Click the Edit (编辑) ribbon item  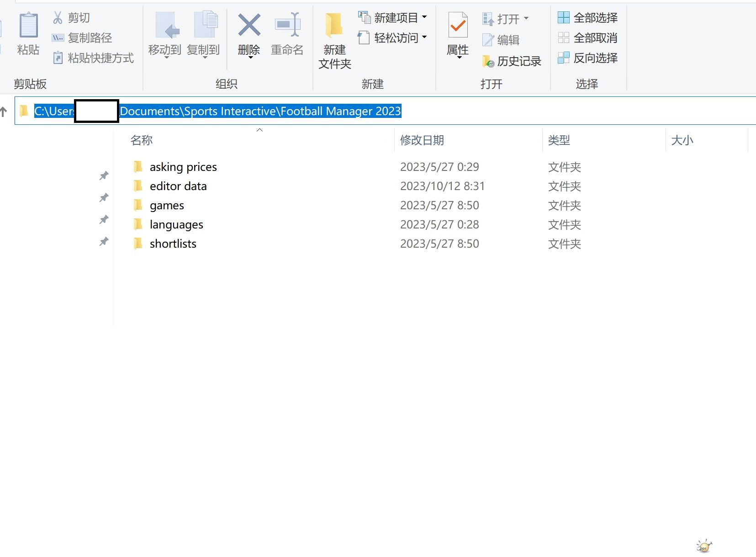click(x=501, y=40)
